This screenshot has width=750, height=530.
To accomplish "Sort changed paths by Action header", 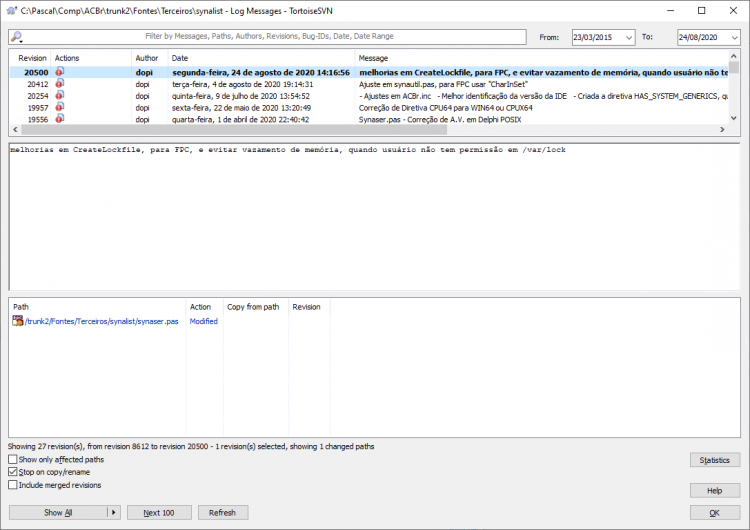I will 204,307.
